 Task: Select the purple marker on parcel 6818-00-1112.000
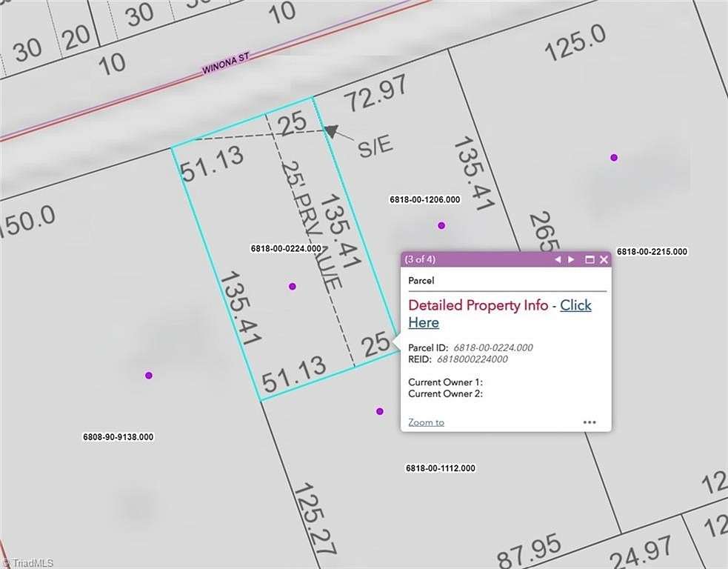[x=380, y=410]
